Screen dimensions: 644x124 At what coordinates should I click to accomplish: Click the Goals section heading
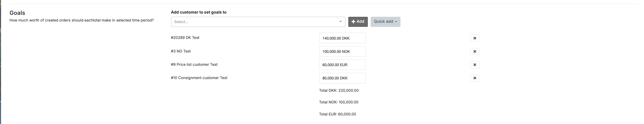[17, 13]
